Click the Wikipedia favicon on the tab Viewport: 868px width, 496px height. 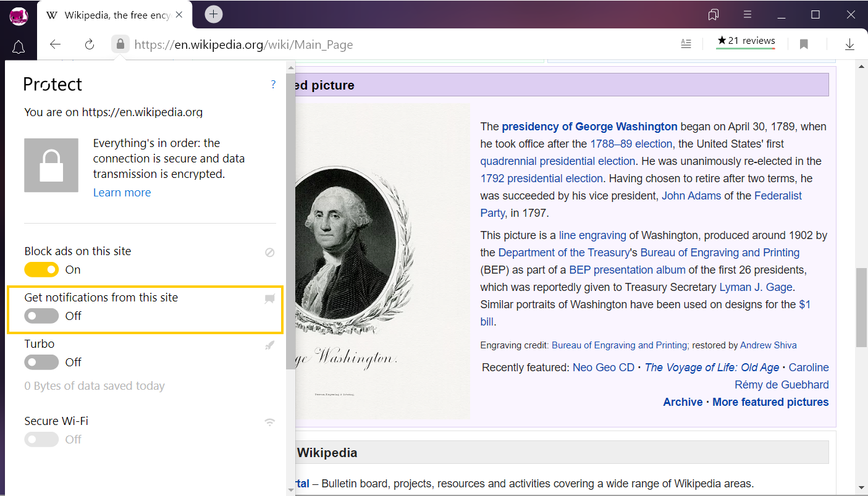53,15
